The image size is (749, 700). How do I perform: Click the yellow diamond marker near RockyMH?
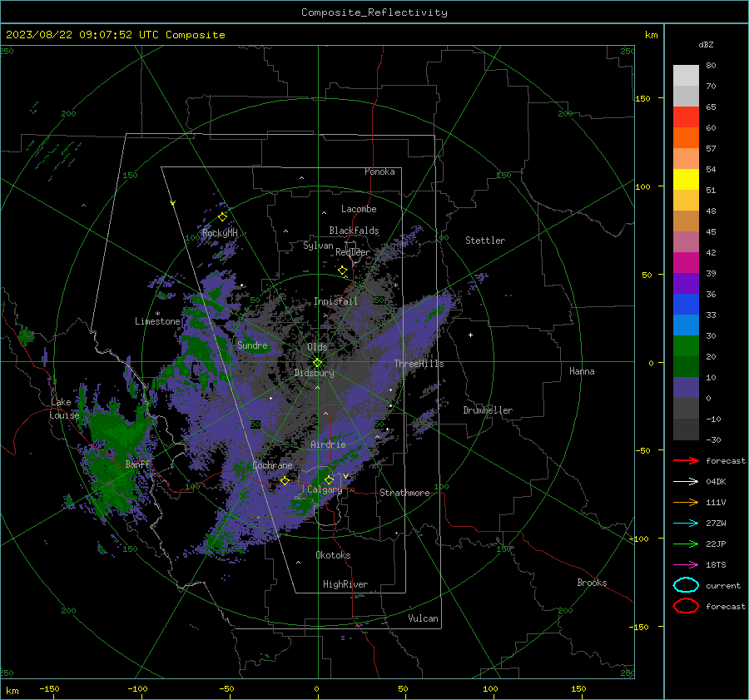coord(222,217)
